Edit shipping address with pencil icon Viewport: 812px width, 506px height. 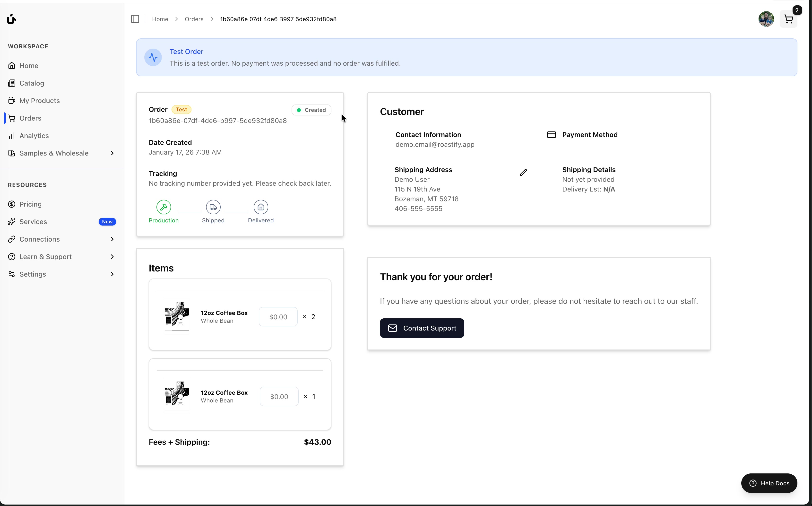tap(523, 172)
